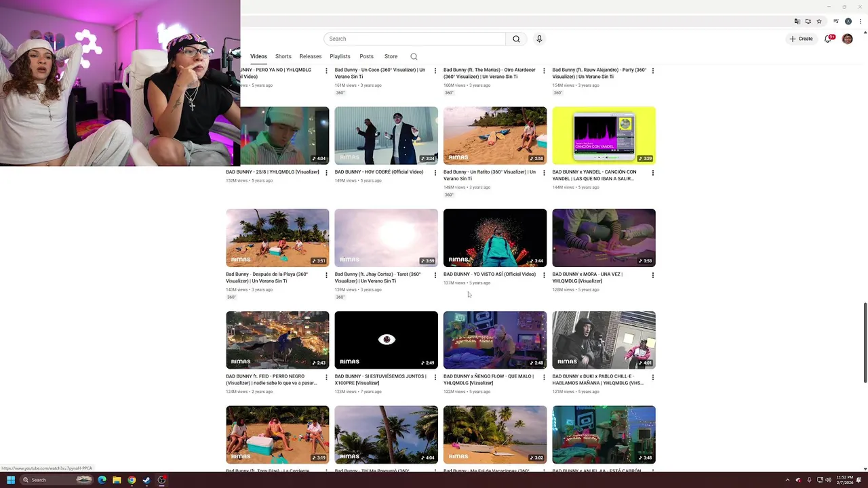Viewport: 868px width, 488px height.
Task: Show hidden system tray icons
Action: point(787,480)
